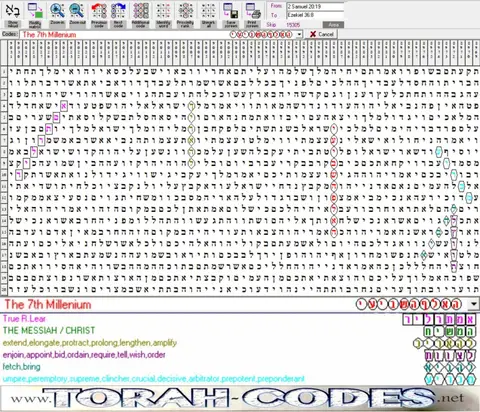Screen dimensions: 480x412
Task: Click the magenta boxed letter in matrix row 10
Action: 19,174
